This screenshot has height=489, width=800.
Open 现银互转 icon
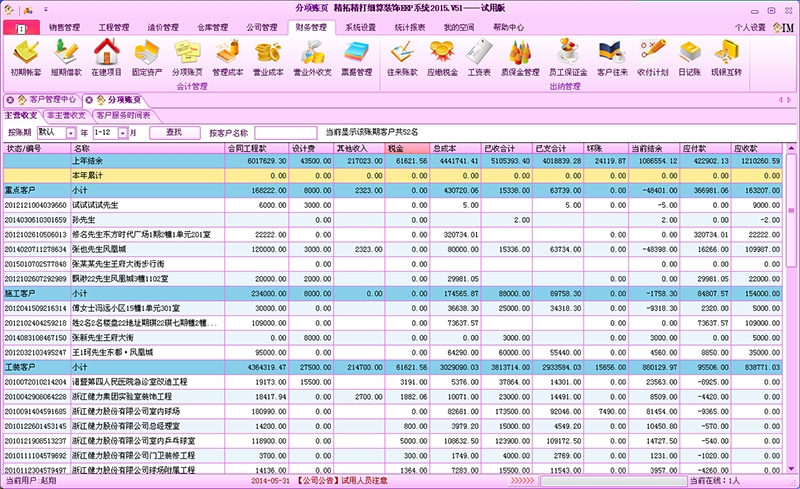[726, 59]
